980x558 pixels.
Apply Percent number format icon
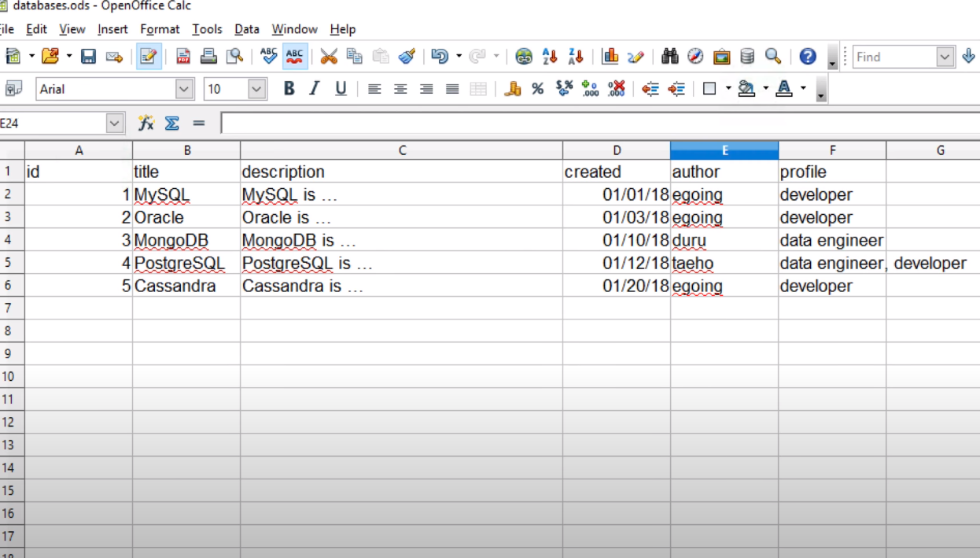pos(538,89)
